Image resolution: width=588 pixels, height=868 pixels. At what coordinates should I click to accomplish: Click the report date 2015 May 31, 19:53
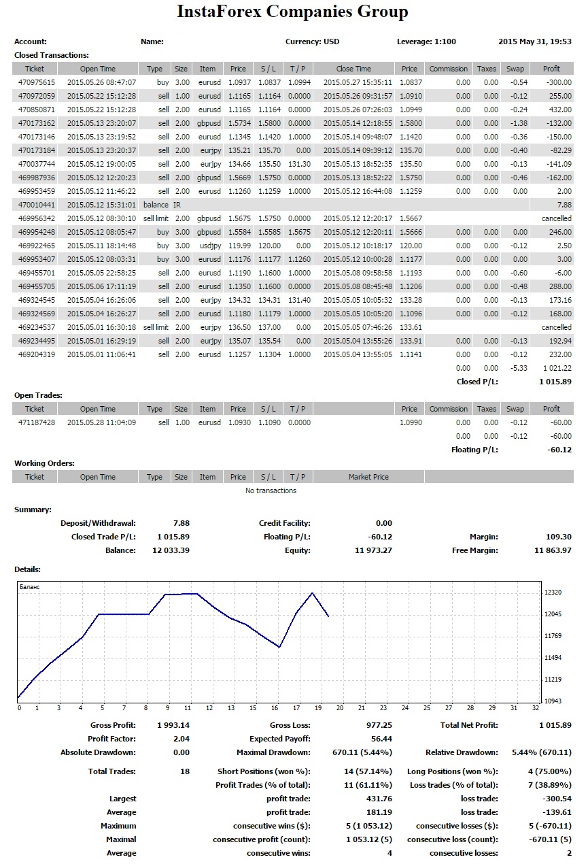(535, 41)
